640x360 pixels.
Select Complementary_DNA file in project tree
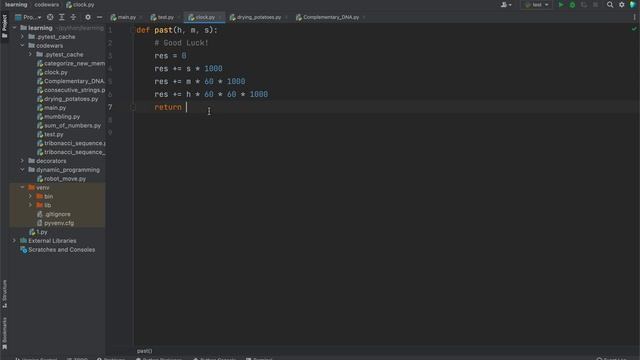(x=71, y=81)
